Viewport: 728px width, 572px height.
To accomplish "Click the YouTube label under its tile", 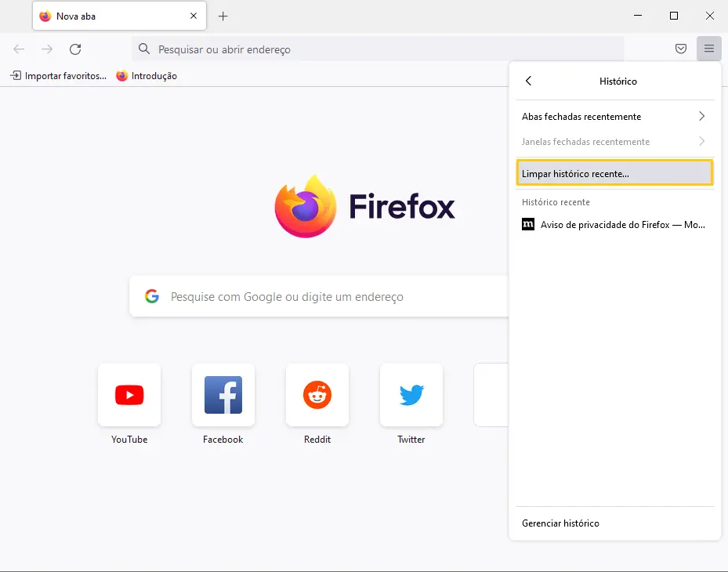I will [x=129, y=440].
